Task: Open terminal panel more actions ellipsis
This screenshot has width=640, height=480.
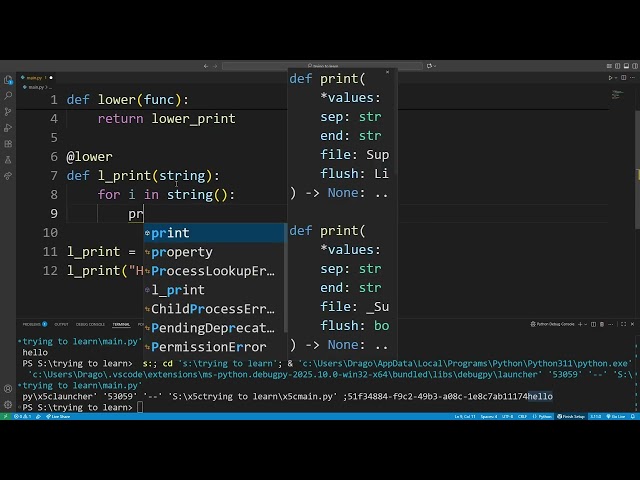Action: (x=611, y=324)
